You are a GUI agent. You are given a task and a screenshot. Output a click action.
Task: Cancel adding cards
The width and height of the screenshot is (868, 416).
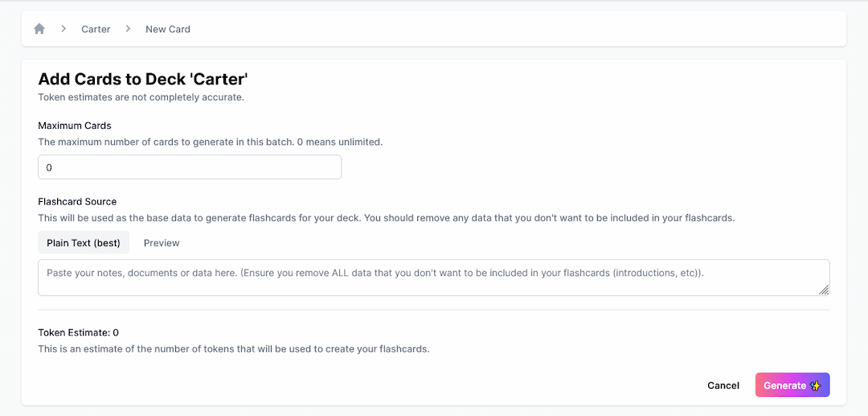[723, 385]
